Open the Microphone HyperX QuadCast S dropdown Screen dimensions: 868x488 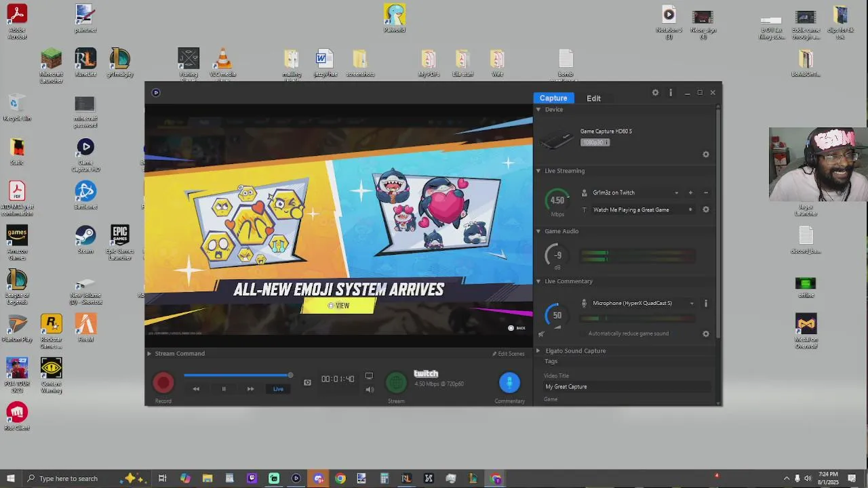(x=692, y=304)
